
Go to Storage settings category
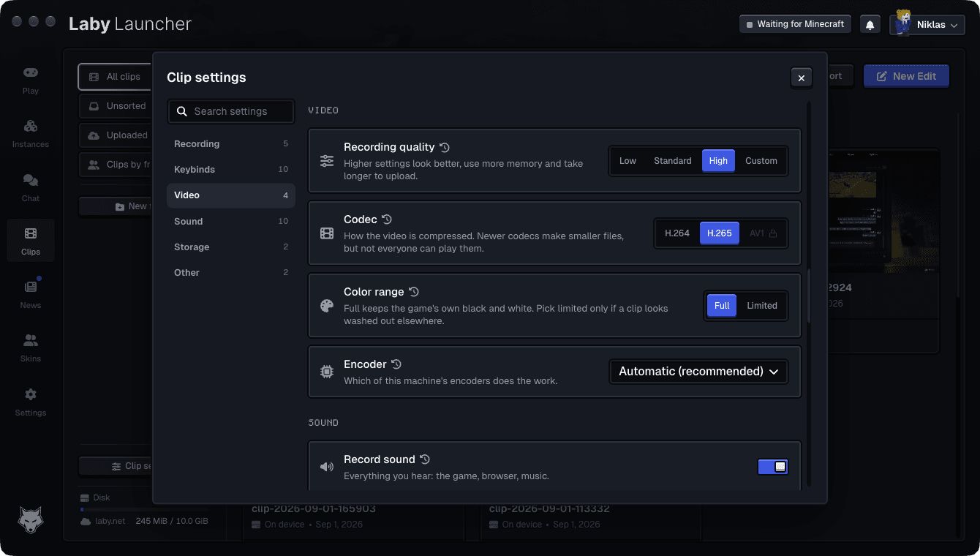(x=231, y=247)
